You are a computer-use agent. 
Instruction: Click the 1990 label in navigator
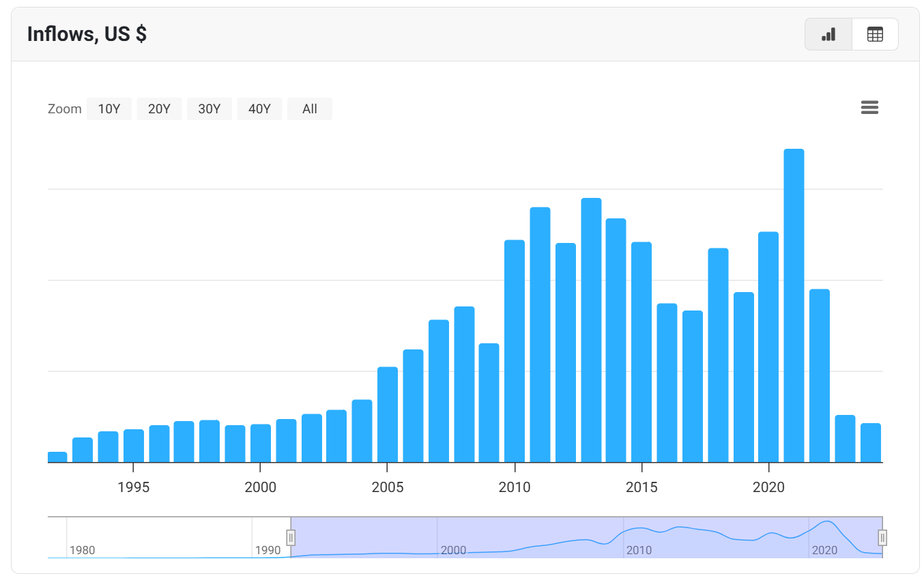(x=268, y=550)
